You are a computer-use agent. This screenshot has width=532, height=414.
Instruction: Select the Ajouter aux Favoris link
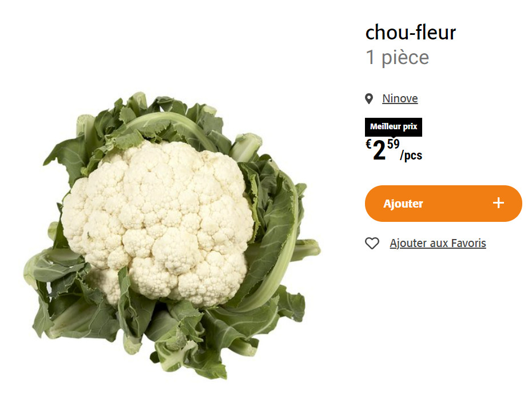438,243
